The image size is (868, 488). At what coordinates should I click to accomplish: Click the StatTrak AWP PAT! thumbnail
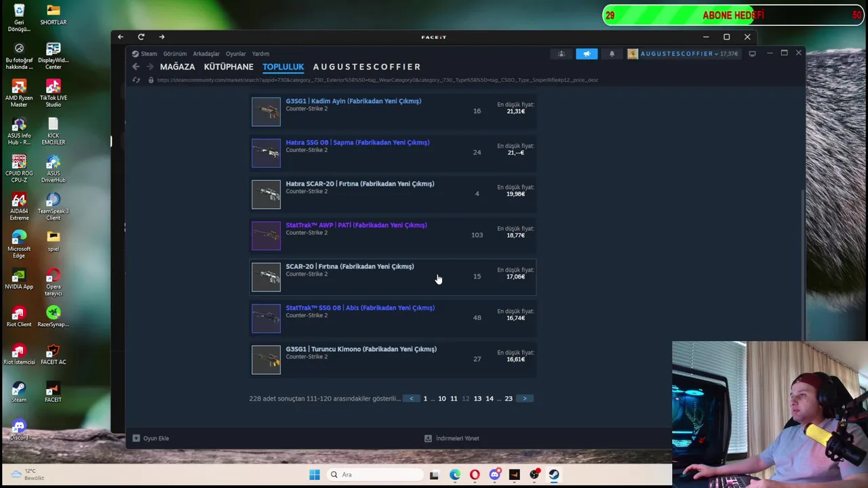click(x=266, y=236)
